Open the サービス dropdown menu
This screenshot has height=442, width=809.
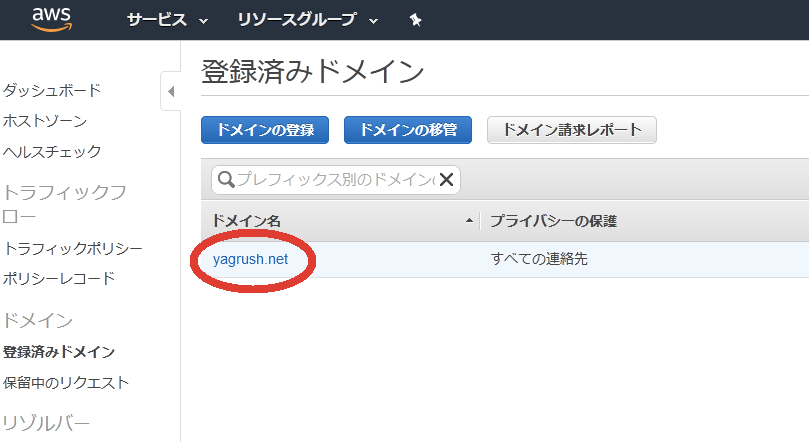[x=167, y=20]
